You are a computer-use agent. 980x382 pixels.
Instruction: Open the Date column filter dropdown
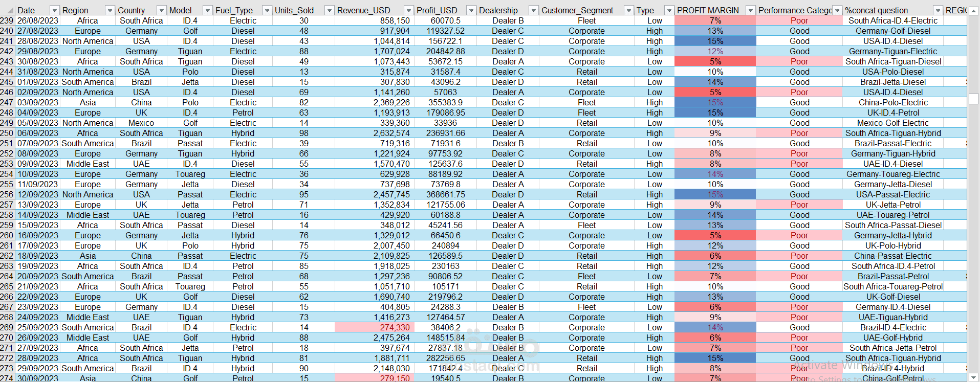(x=55, y=10)
